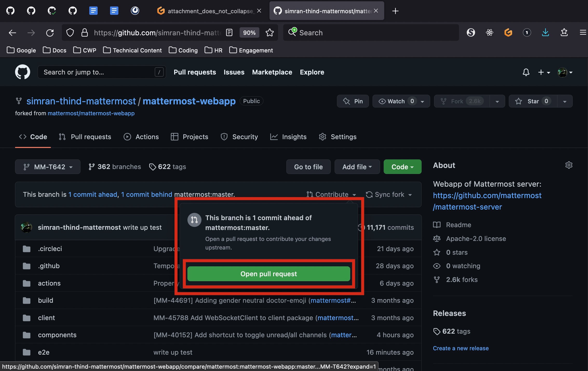Close the attachment_does_not_collapse tab
The height and width of the screenshot is (371, 588).
pyautogui.click(x=259, y=11)
